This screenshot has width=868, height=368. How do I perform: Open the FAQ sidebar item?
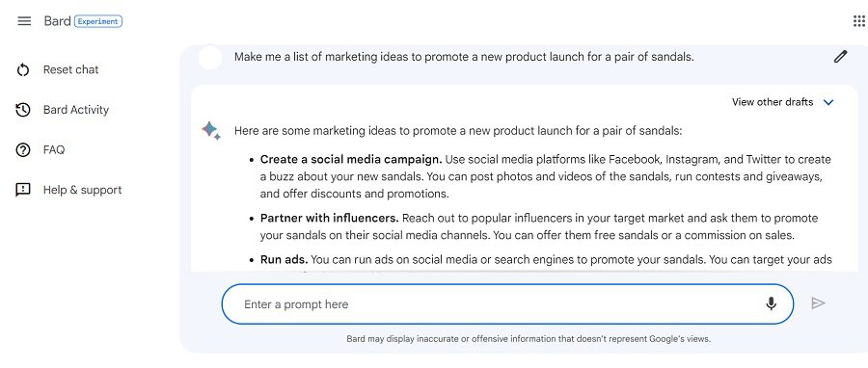coord(54,149)
